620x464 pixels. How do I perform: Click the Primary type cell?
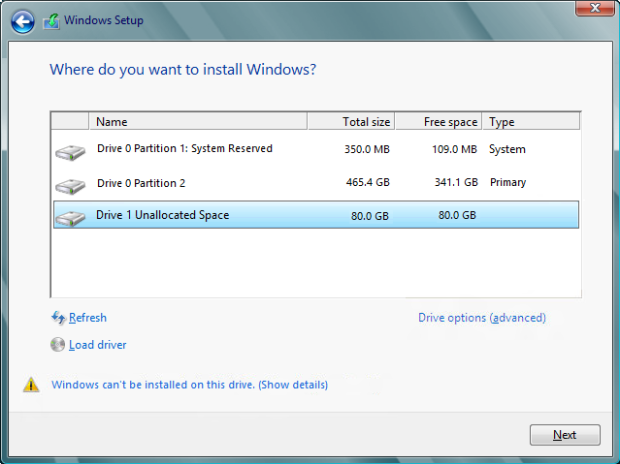[x=508, y=182]
